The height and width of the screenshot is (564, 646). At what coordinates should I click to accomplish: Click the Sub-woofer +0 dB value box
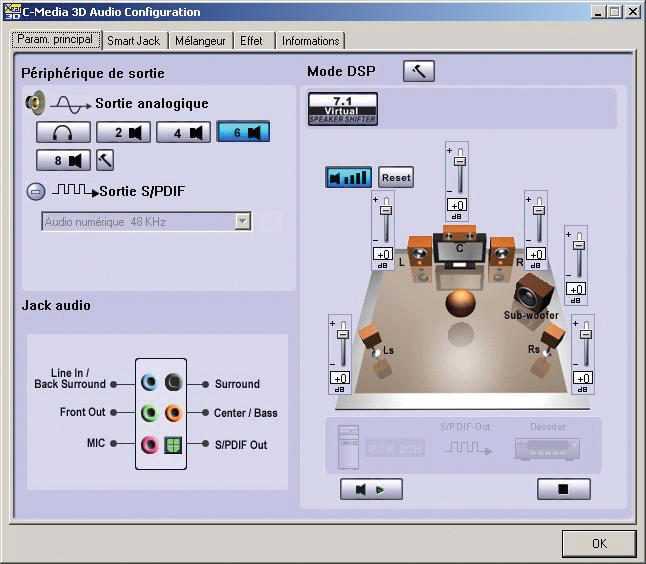[576, 290]
